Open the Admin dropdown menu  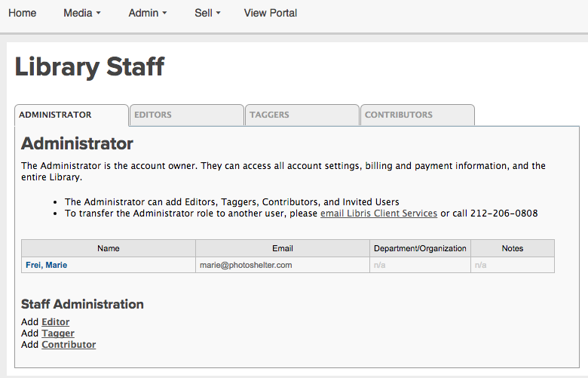tap(147, 13)
